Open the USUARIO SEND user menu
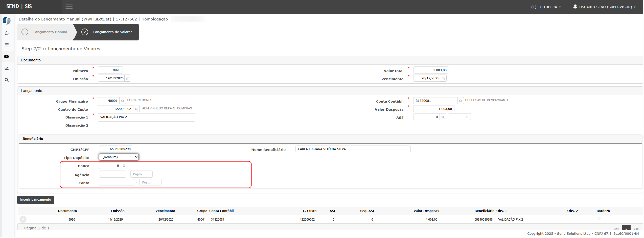Screen dimensions: 644x238 (604, 7)
